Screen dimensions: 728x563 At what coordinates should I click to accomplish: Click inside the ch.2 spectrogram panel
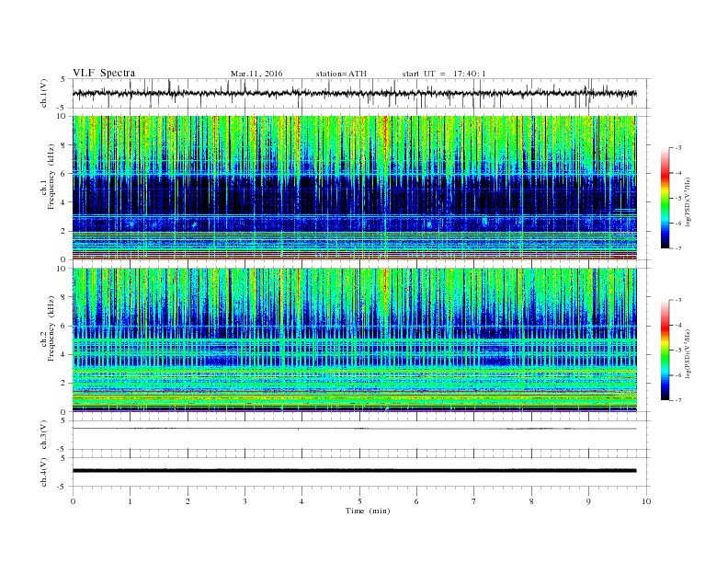point(355,339)
